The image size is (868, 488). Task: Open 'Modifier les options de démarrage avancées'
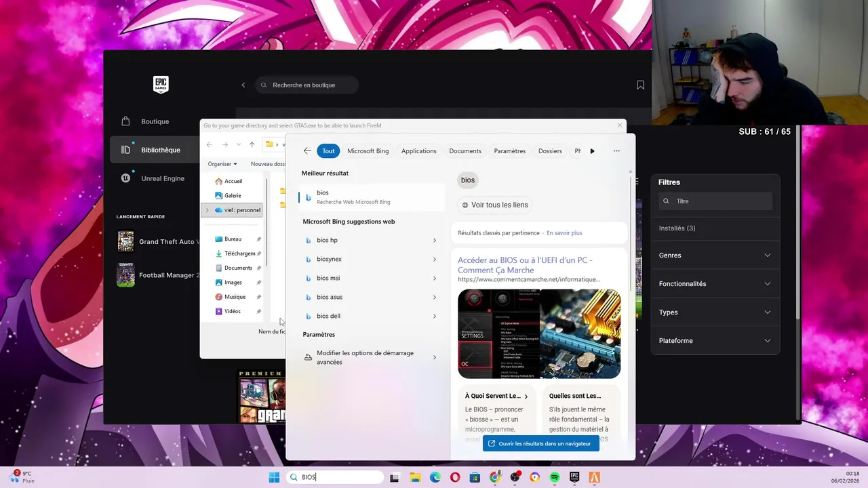tap(370, 357)
